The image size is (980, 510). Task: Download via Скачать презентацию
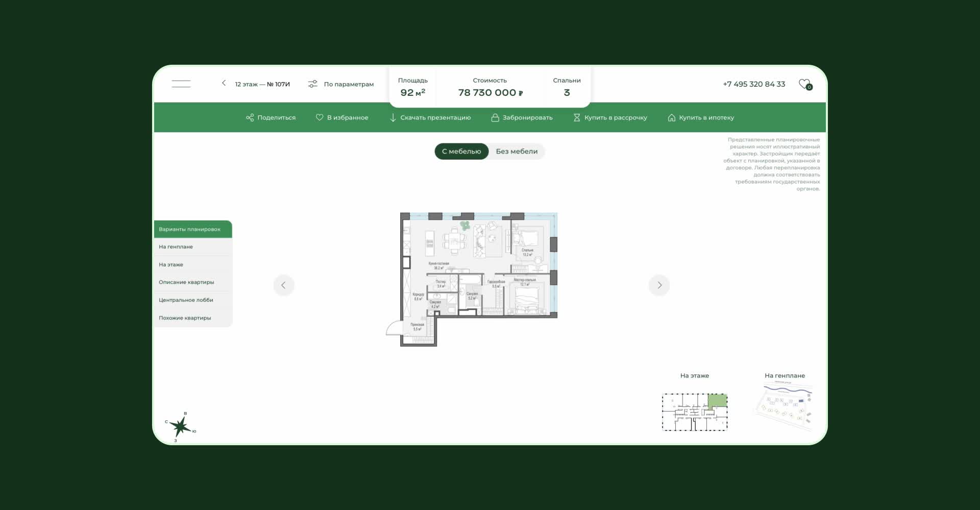point(430,118)
